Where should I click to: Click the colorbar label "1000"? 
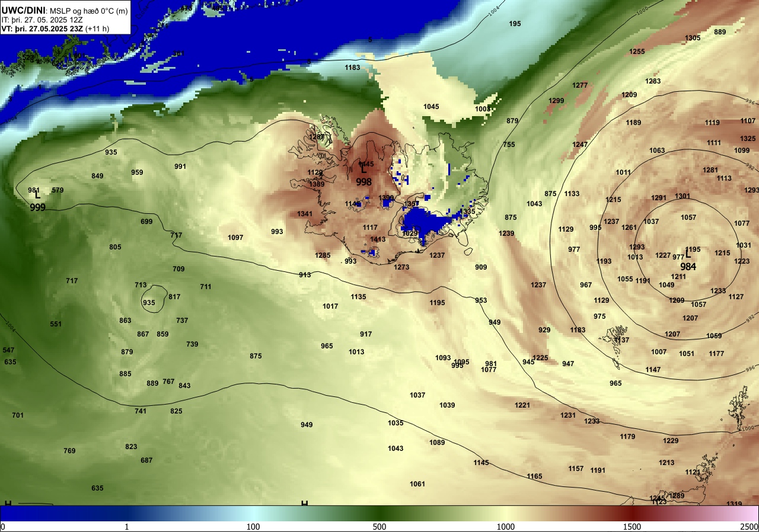coord(506,527)
